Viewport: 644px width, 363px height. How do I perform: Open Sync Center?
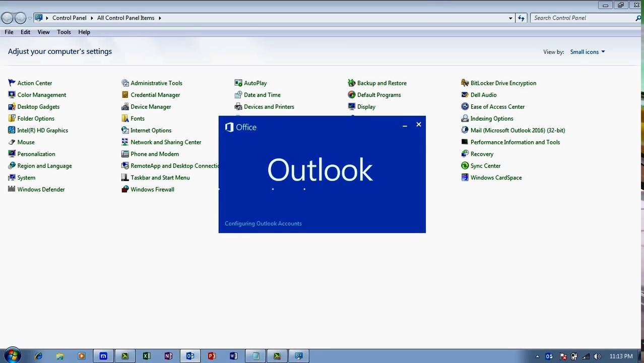point(481,166)
